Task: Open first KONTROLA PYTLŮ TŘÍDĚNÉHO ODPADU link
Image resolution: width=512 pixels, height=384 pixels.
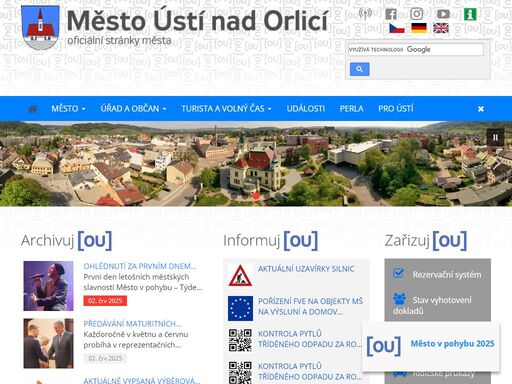Action: point(310,339)
